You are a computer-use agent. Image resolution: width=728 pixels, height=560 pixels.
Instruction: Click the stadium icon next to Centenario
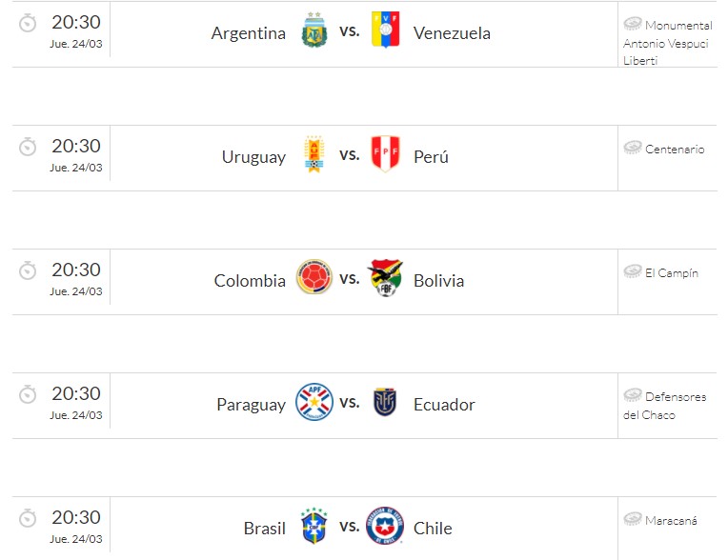[632, 149]
